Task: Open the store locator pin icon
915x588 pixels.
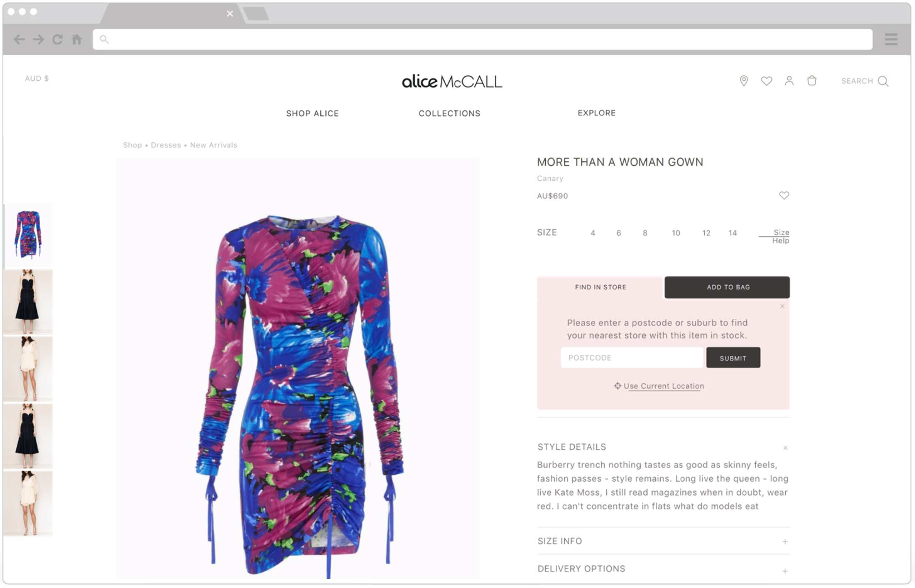Action: (x=744, y=81)
